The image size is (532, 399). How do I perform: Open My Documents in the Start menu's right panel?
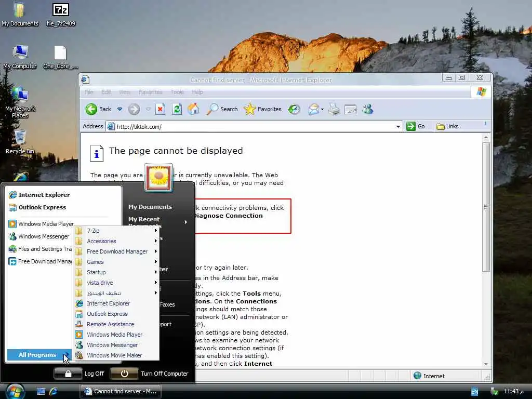point(150,207)
